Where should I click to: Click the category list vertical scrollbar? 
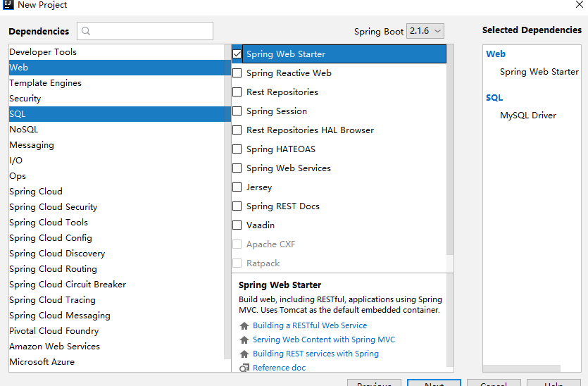pos(227,202)
